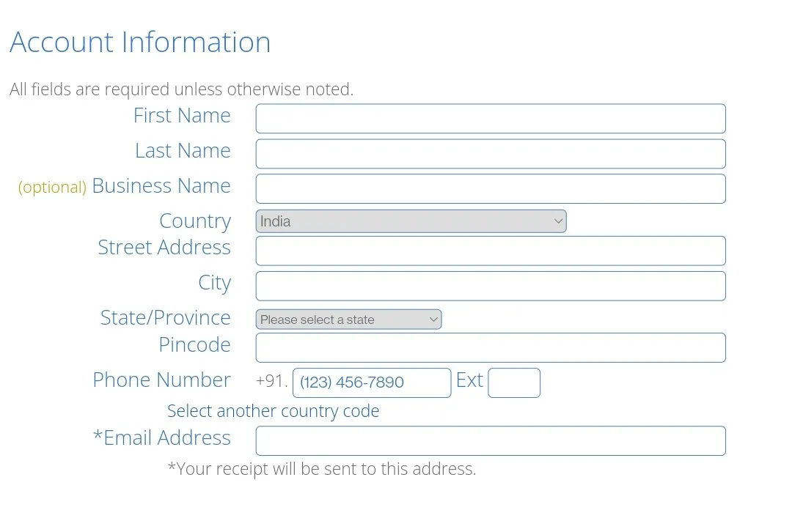
Task: Click the First Name input field
Action: tap(491, 119)
